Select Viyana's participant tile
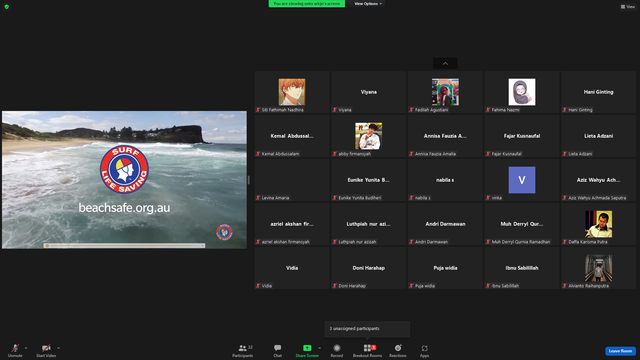The image size is (640, 360). (x=369, y=92)
